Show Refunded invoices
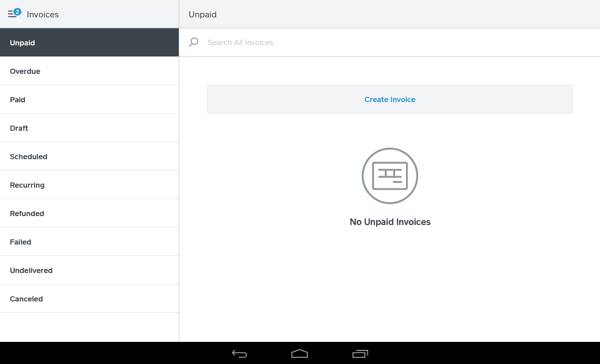Screen dimensions: 600x364 89,214
